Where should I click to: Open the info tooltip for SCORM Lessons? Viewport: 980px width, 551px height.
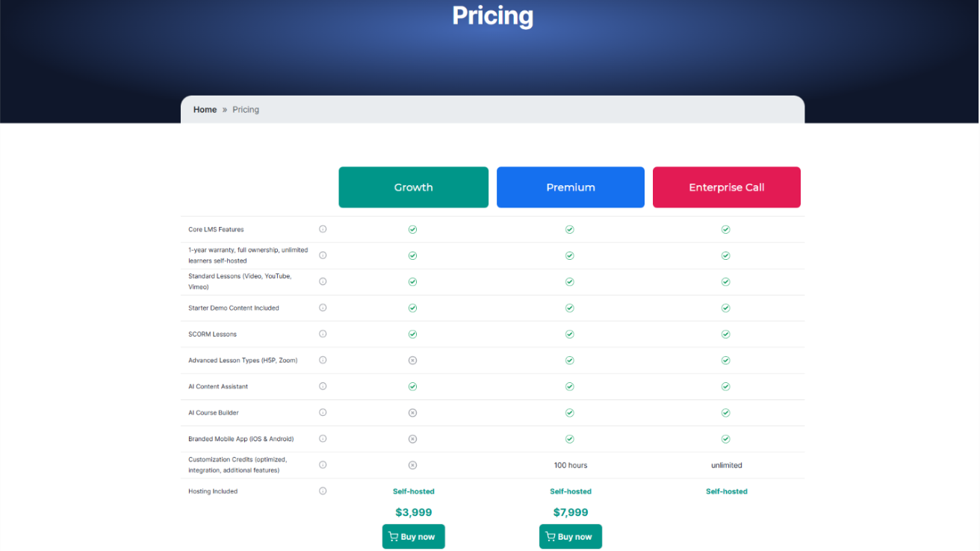tap(322, 334)
